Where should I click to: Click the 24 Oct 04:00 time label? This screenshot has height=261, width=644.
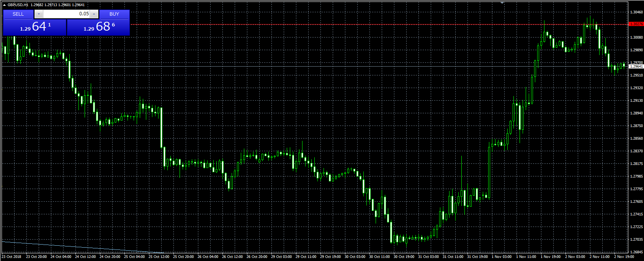coord(61,257)
